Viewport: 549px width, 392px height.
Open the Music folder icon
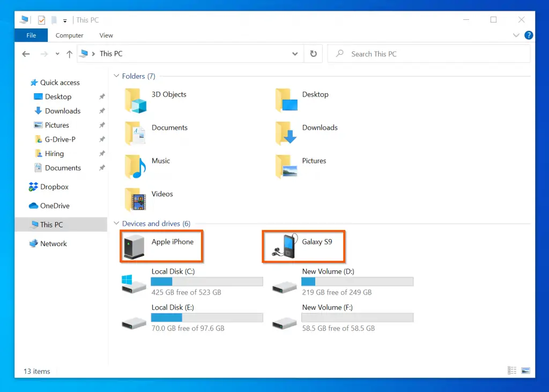[135, 167]
